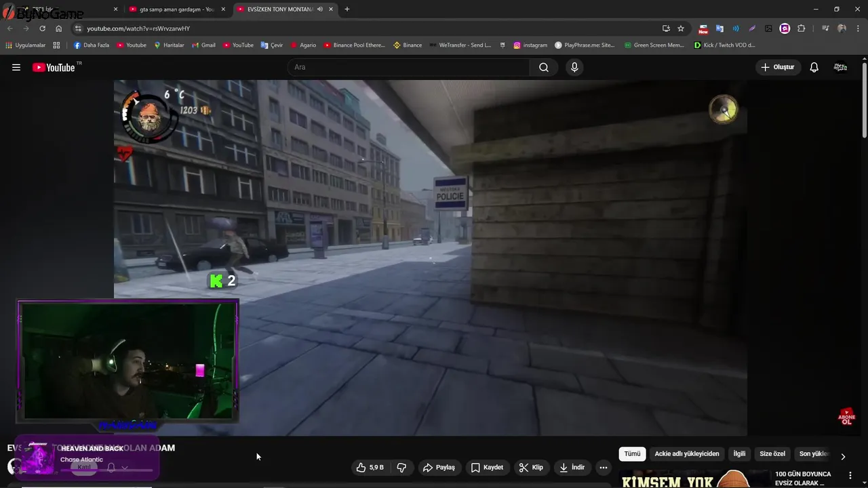Click install app icon in address bar

tap(666, 28)
